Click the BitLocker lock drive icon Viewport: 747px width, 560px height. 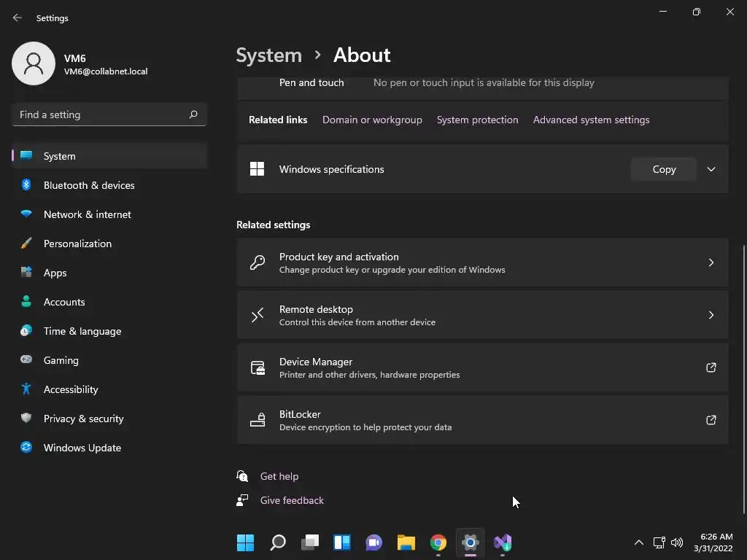click(x=258, y=419)
